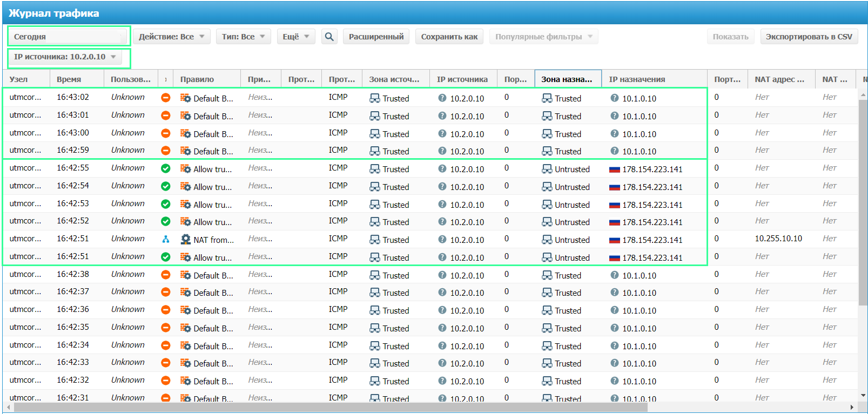Click the firewall rule icon in the 16:43:01 row
The image size is (868, 414).
pos(186,116)
